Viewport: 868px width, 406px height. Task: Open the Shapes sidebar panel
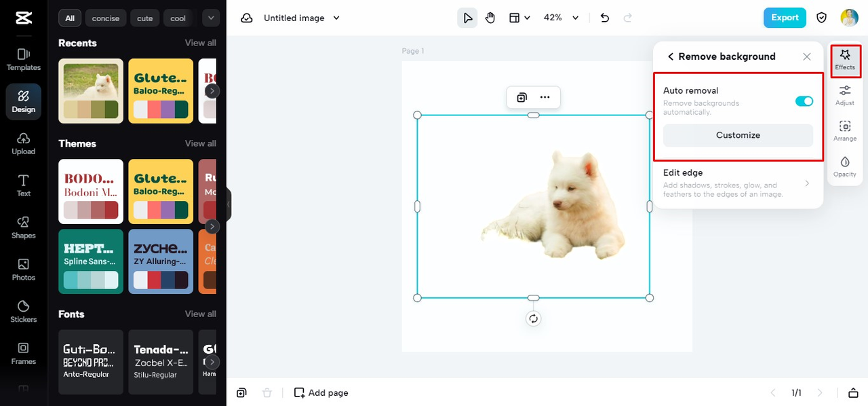pyautogui.click(x=24, y=228)
